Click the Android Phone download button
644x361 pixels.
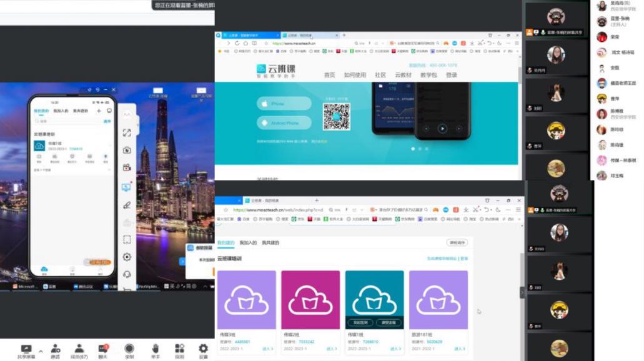(284, 123)
